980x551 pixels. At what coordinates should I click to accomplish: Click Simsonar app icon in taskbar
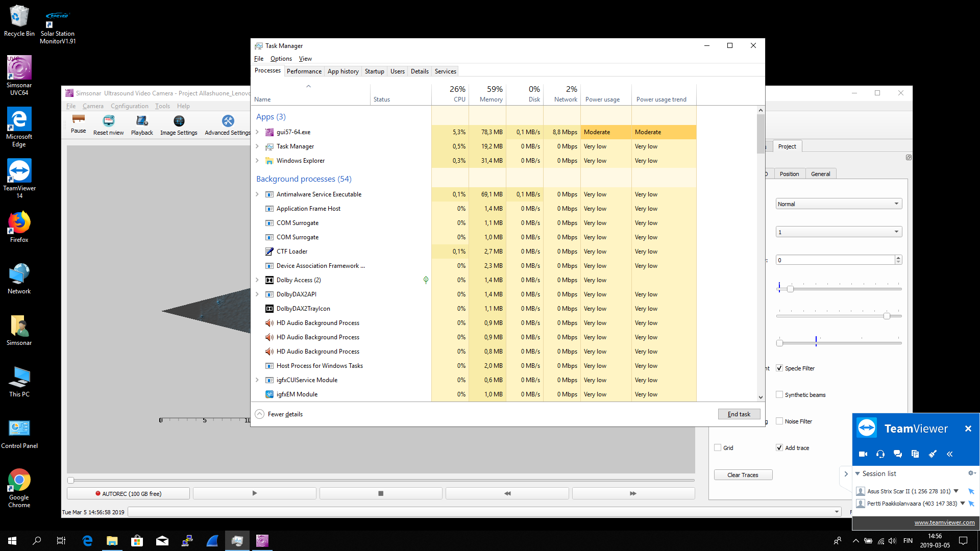coord(262,541)
